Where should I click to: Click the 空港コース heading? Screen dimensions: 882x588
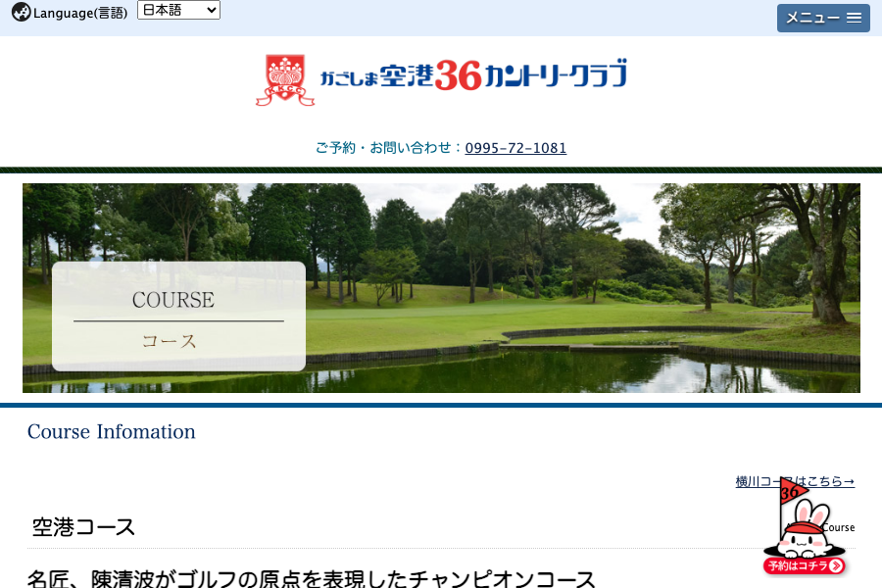point(84,527)
